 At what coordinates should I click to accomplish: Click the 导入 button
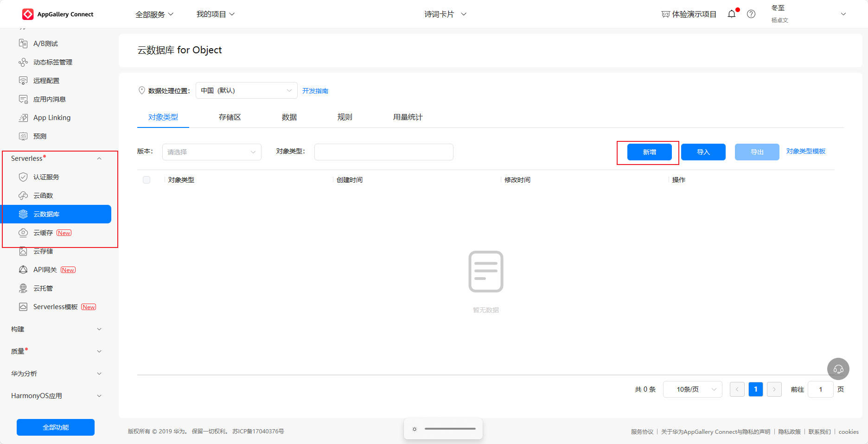click(x=703, y=152)
